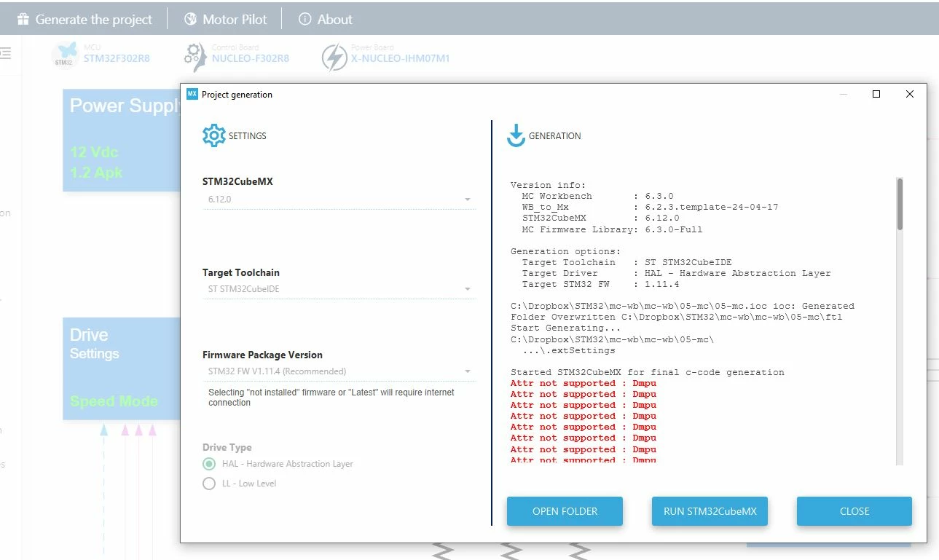This screenshot has width=939, height=560.
Task: Maximize the Project generation dialog
Action: pyautogui.click(x=876, y=94)
